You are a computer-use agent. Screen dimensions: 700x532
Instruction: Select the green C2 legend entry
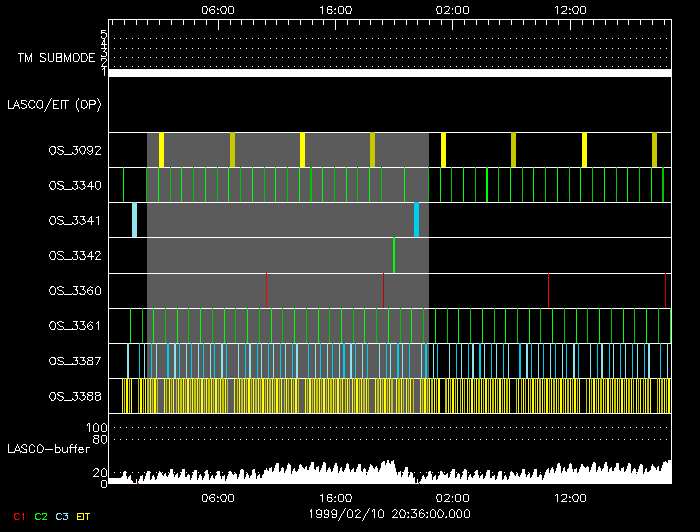(40, 516)
